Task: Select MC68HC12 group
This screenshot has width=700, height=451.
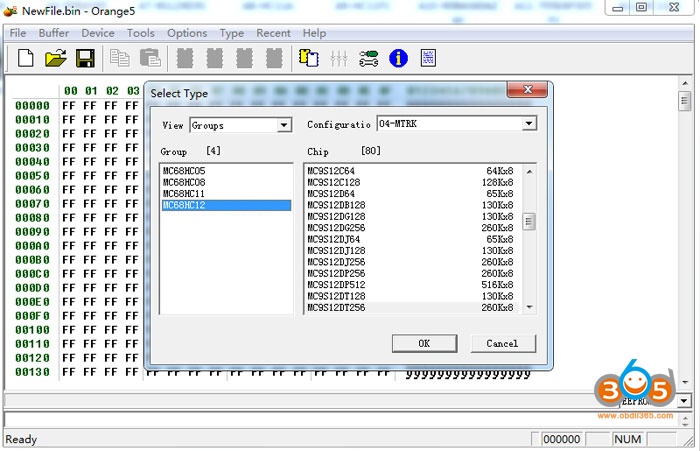Action: coord(226,205)
